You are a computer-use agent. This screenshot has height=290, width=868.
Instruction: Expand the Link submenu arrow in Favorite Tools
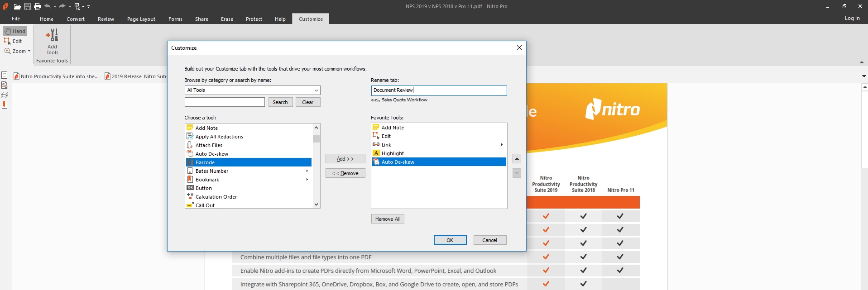pos(502,145)
